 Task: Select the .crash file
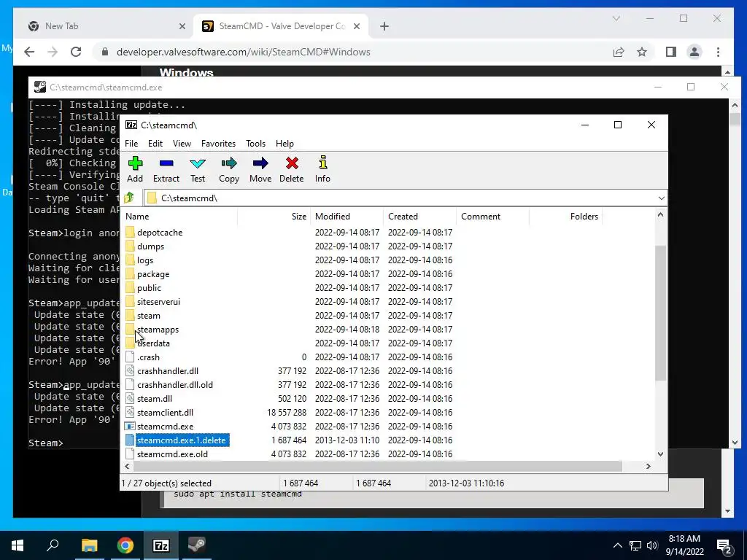148,357
